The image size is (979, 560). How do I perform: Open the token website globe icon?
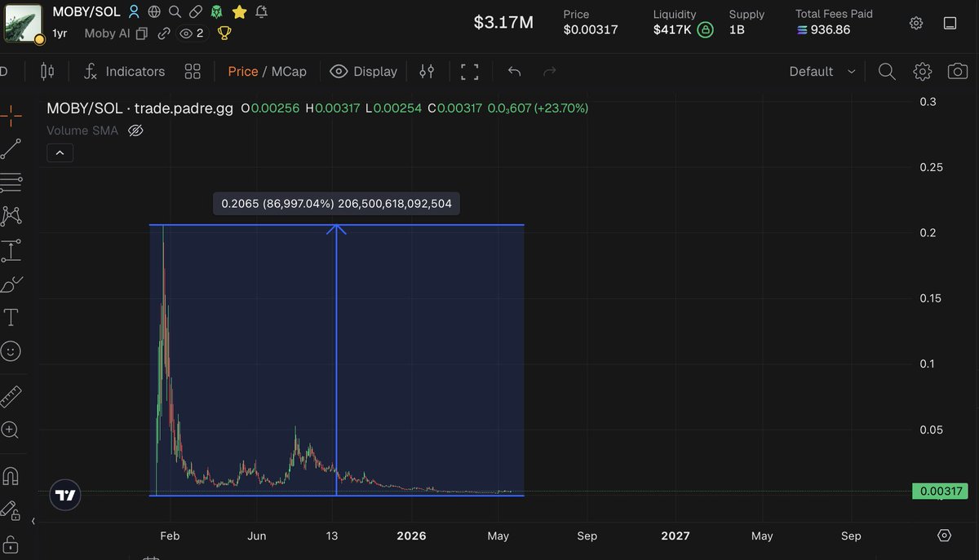click(154, 12)
